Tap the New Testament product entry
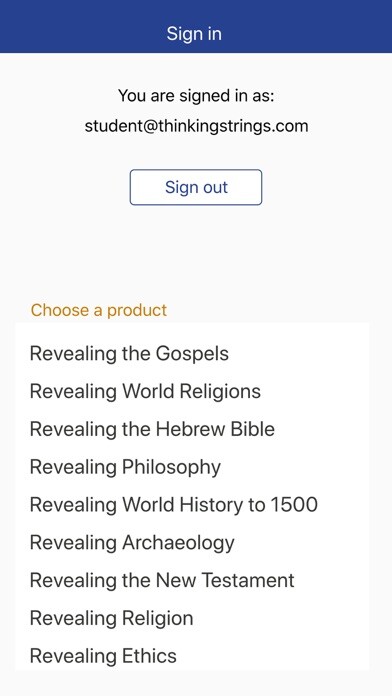Screen dimensions: 392x696 pos(192,580)
